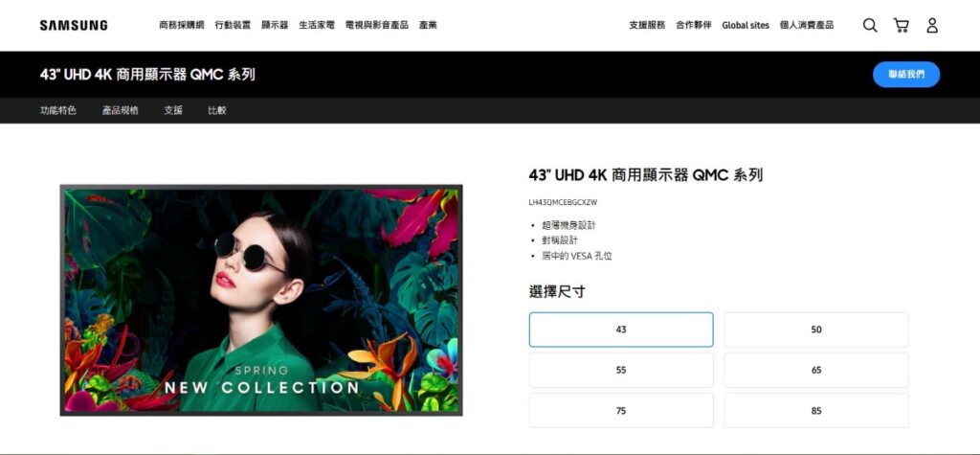Choose the 65 inch size

tap(816, 370)
